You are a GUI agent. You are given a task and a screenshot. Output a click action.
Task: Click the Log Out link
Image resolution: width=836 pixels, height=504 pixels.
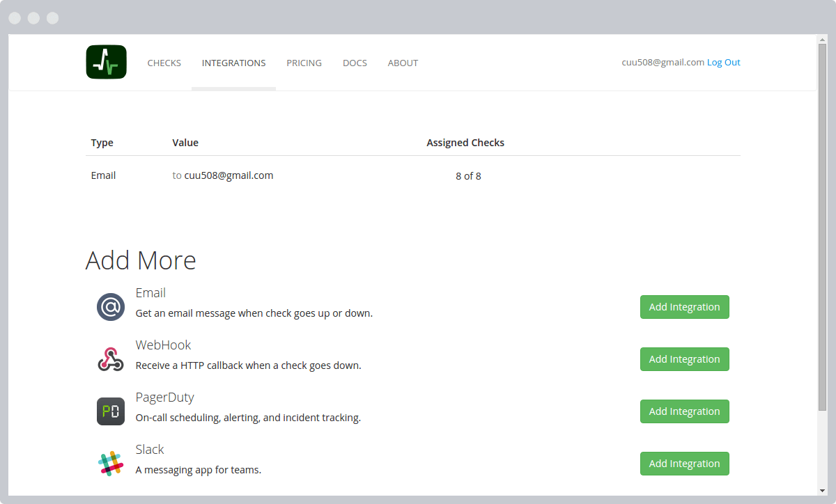click(x=723, y=62)
